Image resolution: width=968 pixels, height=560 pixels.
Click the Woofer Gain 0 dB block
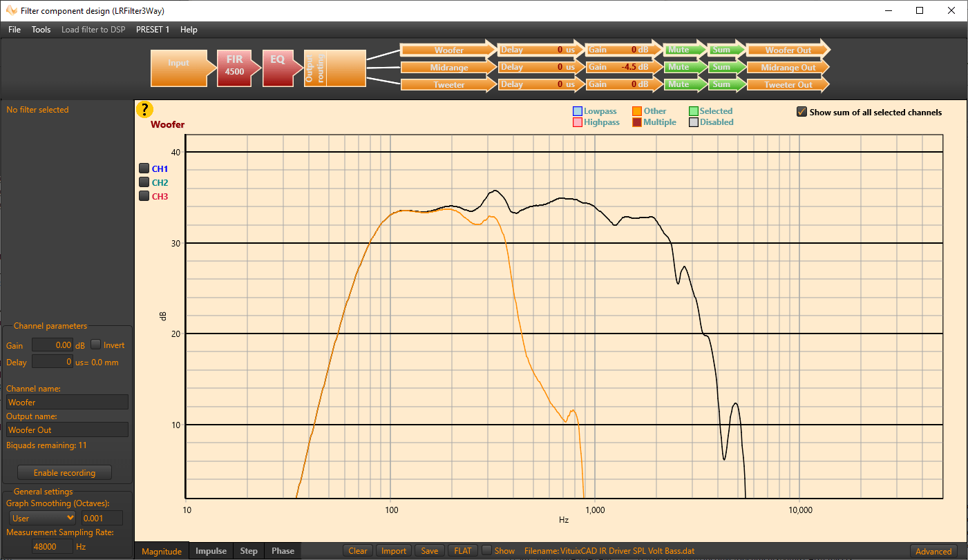click(624, 50)
